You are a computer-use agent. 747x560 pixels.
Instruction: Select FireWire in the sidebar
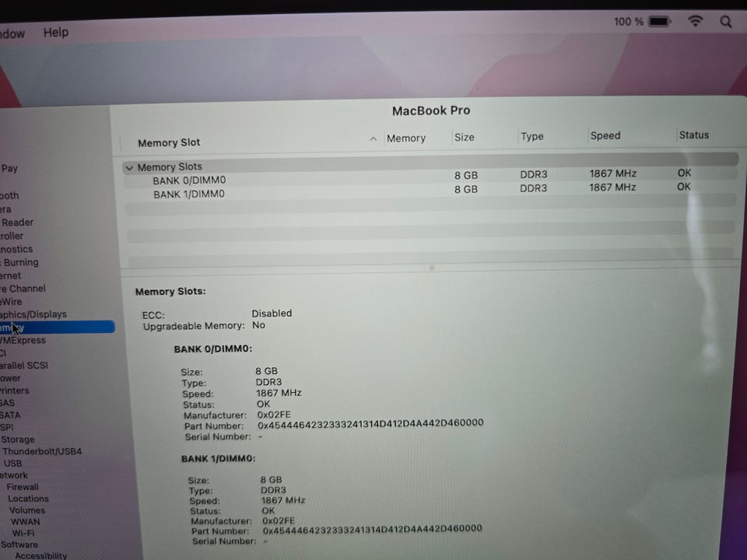(11, 302)
